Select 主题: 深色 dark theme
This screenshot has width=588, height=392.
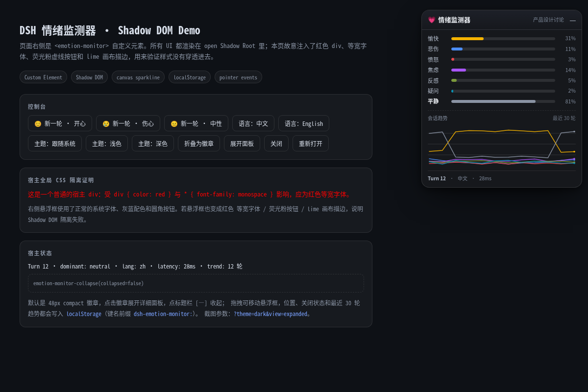coord(153,144)
